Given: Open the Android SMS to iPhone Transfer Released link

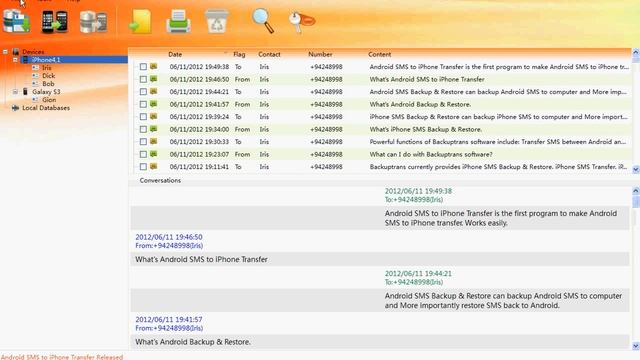Looking at the screenshot, I should [62, 357].
